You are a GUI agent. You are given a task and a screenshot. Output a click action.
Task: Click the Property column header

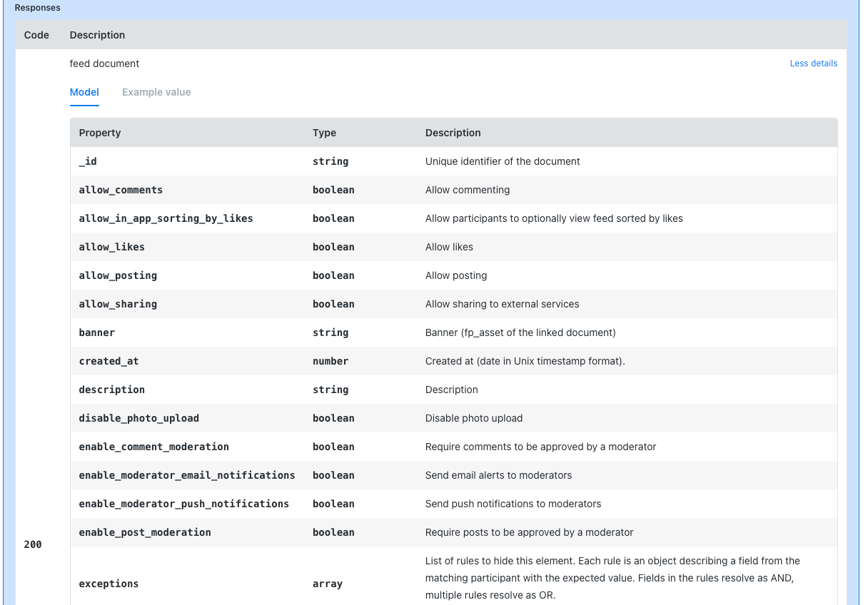coord(100,133)
